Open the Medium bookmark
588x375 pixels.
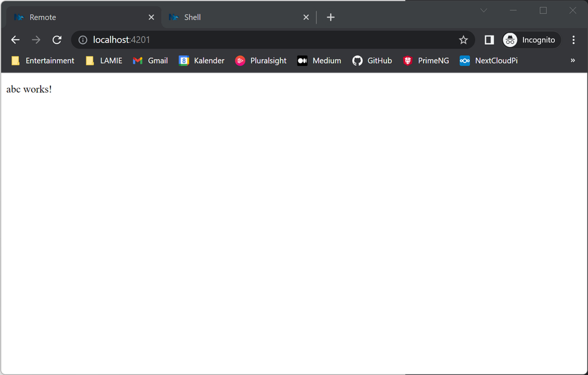[x=319, y=60]
